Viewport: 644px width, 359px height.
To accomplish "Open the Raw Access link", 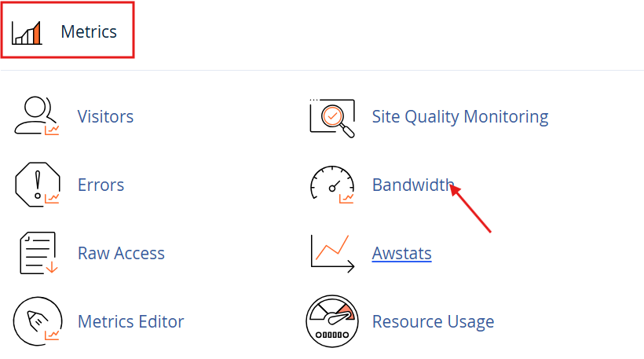I will point(121,253).
